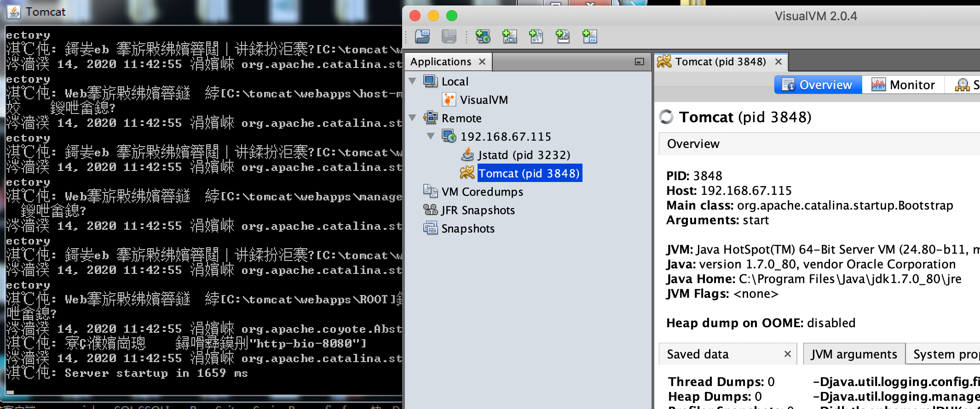This screenshot has width=980, height=409.
Task: Click the Tomcat cat icon in tree
Action: click(x=467, y=173)
